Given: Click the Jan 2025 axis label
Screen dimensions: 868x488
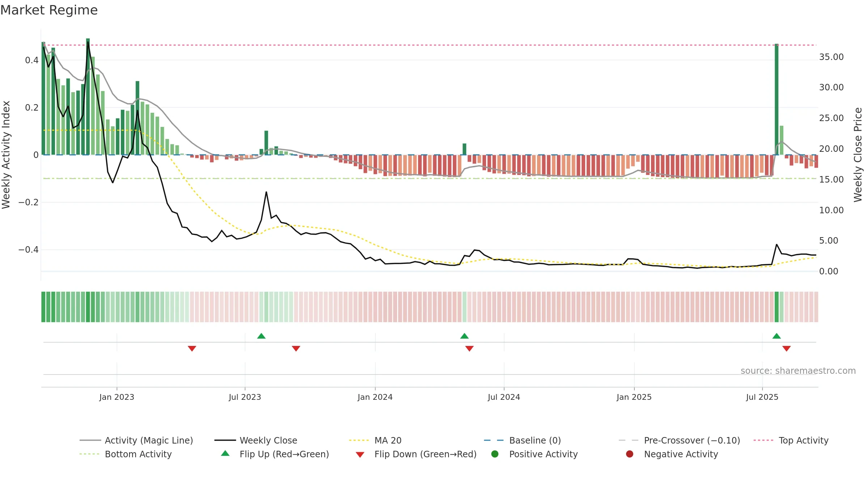Looking at the screenshot, I should click(x=634, y=397).
